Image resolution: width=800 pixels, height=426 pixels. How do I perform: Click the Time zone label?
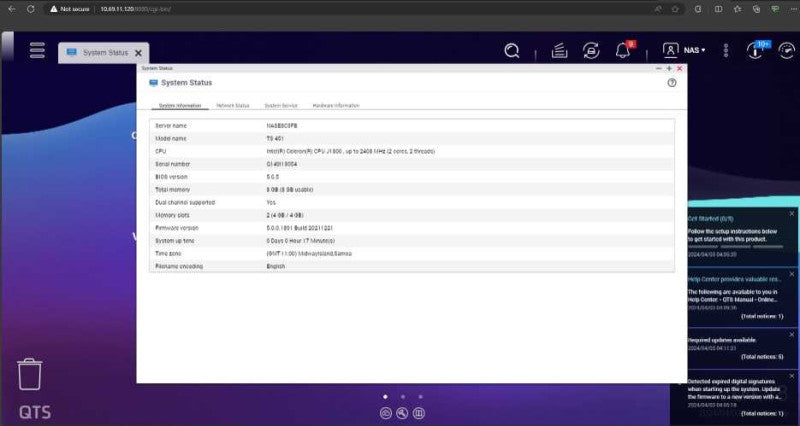point(168,254)
